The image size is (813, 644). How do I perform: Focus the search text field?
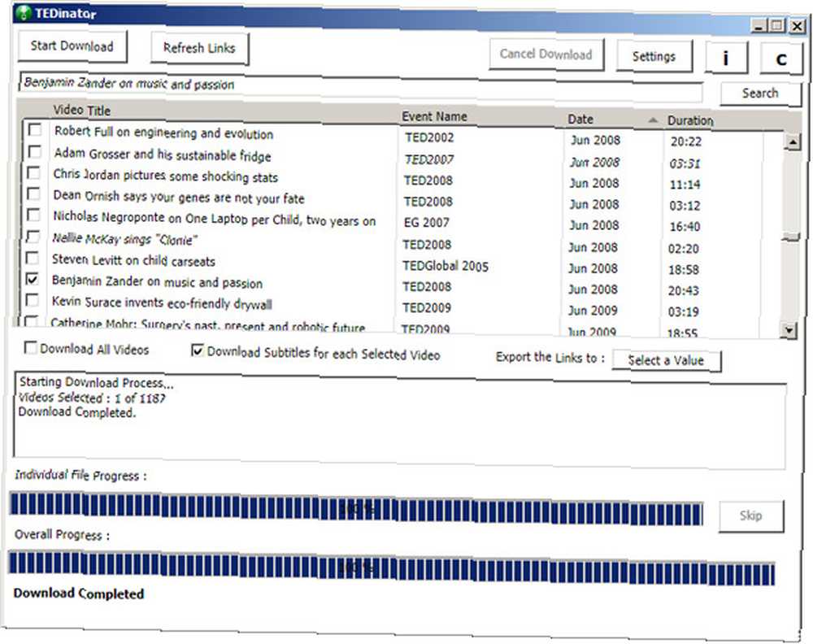[360, 88]
